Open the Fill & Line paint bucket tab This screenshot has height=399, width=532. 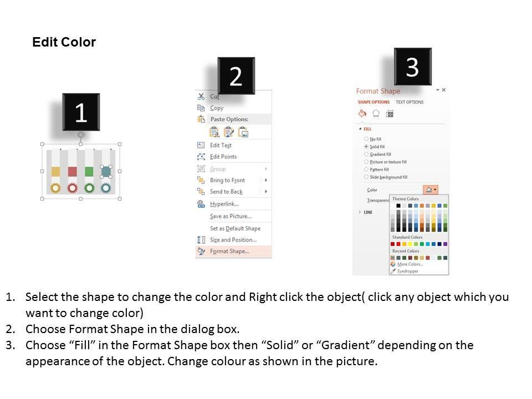tap(362, 114)
